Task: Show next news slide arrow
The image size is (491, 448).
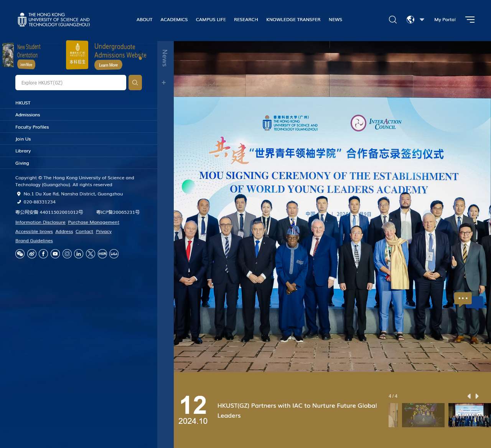Action: (477, 396)
